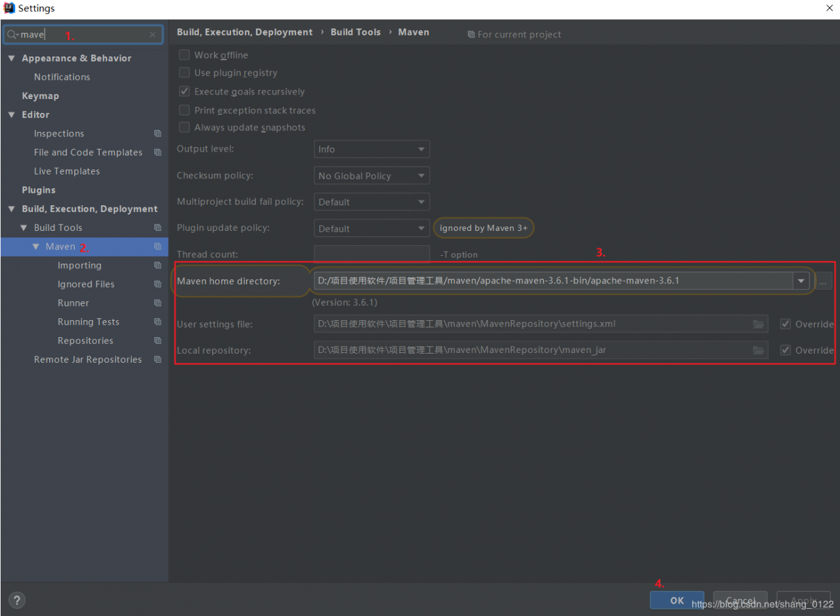Click project-level icon next to File and Code Templates
Screen dimensions: 840x616
[x=157, y=152]
